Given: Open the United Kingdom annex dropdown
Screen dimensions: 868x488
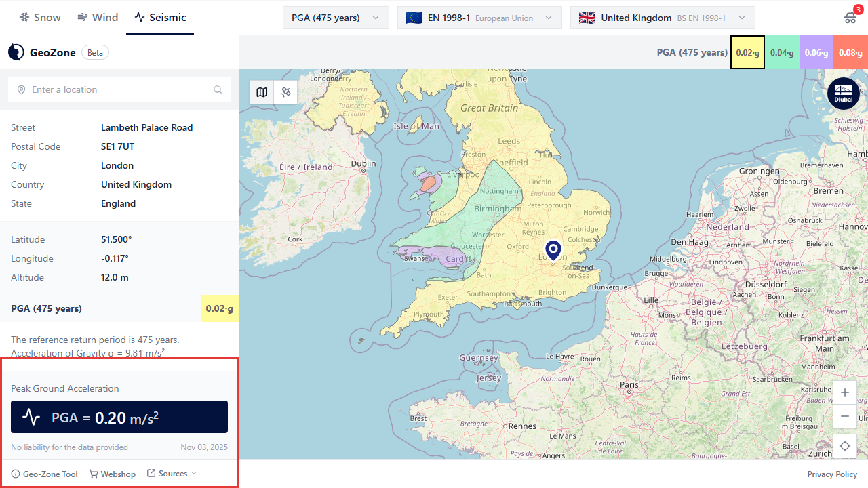Looking at the screenshot, I should [x=662, y=18].
